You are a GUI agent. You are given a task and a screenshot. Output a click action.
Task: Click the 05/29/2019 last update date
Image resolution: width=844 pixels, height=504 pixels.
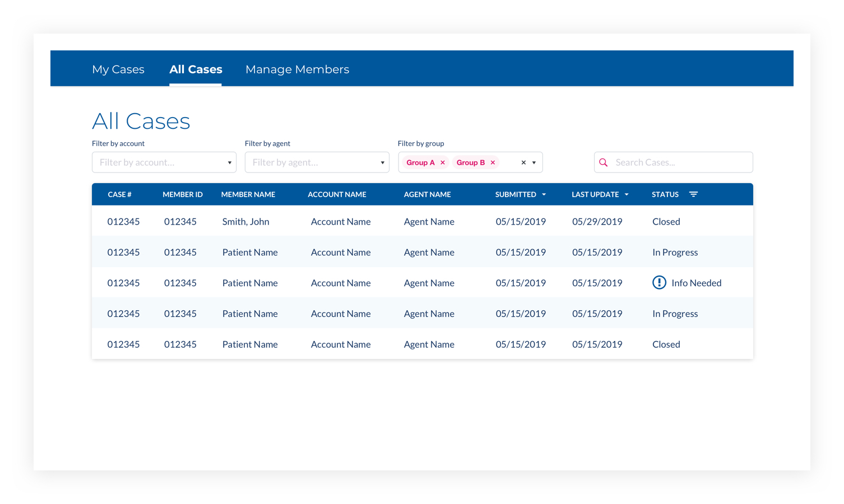597,222
